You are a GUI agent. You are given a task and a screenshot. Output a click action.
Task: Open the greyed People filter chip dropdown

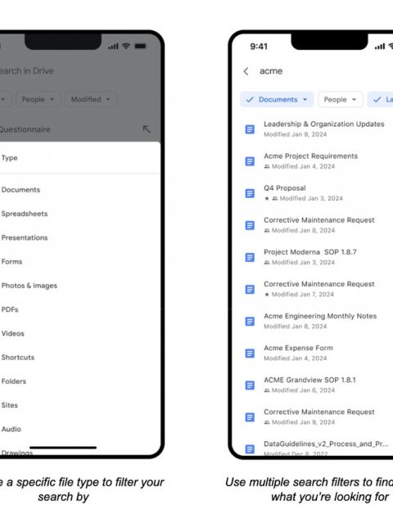click(x=38, y=99)
